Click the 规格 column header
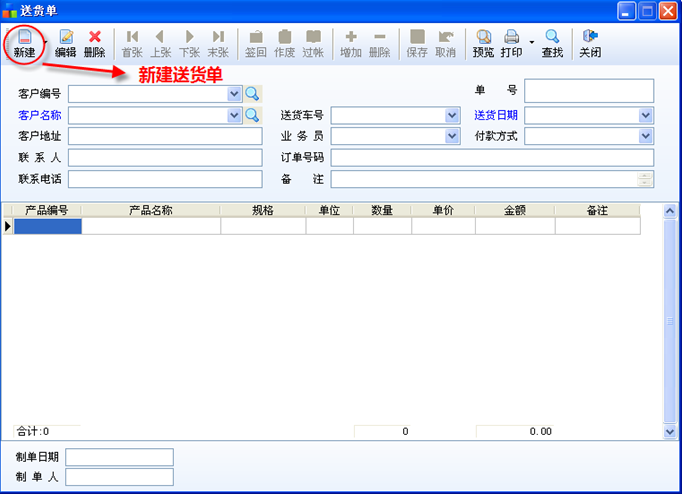685x496 pixels. (263, 211)
